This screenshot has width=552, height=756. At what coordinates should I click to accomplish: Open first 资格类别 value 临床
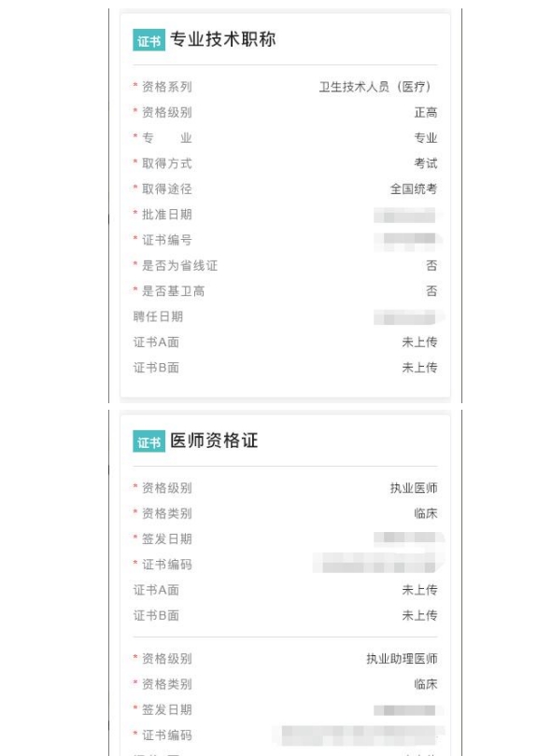point(426,513)
